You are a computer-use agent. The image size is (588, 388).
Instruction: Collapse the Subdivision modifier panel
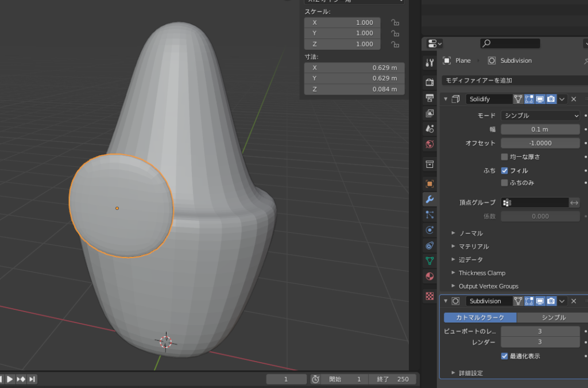446,301
